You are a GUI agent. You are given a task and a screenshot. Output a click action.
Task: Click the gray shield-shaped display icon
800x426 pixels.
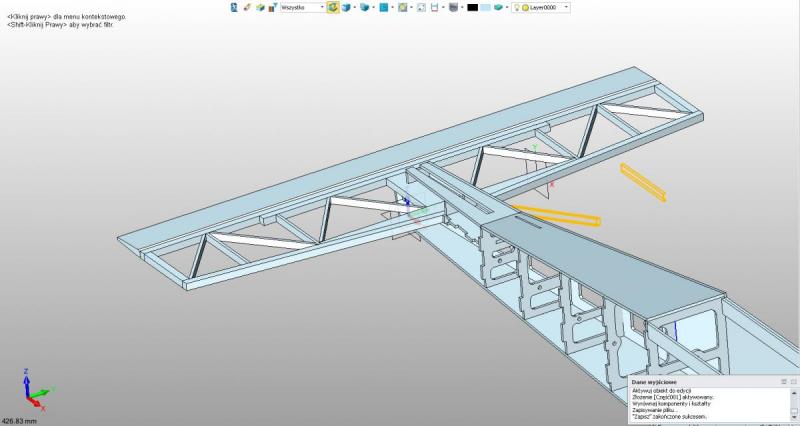[453, 7]
